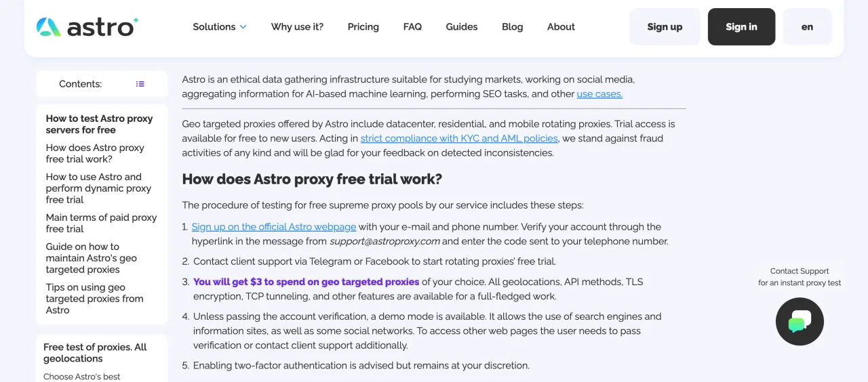Follow the use cases link
Screen dimensions: 868x382
(x=599, y=94)
